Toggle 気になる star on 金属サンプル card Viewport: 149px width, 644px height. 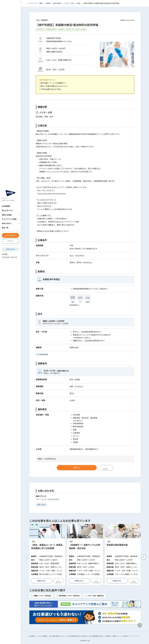point(96,581)
